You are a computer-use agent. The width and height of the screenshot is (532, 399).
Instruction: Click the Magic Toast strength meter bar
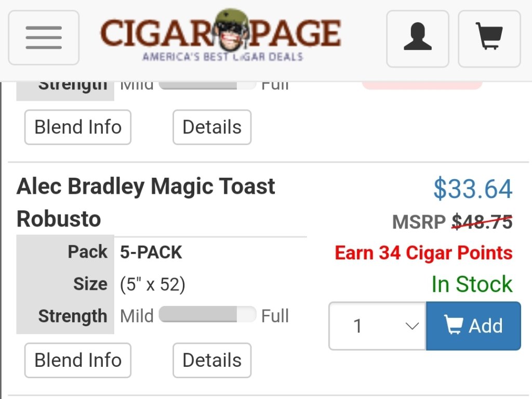coord(207,315)
